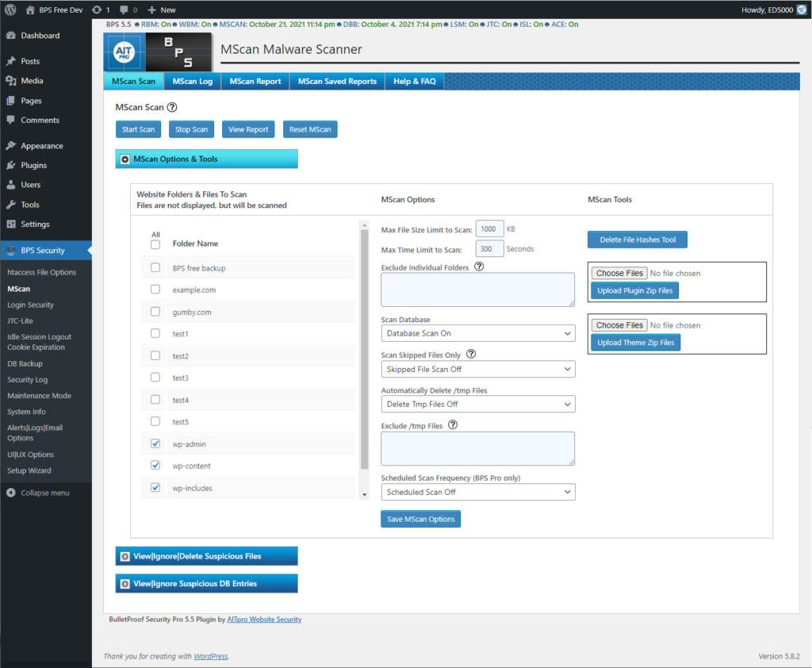Open the Scheduled Scan Off dropdown
Image resolution: width=812 pixels, height=668 pixels.
tap(478, 493)
